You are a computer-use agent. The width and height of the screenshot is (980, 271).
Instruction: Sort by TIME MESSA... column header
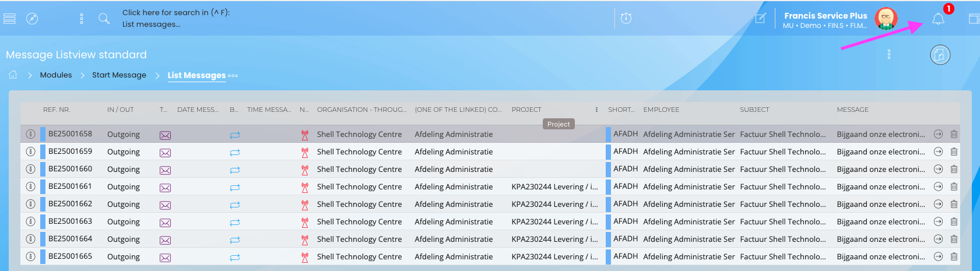[x=269, y=110]
